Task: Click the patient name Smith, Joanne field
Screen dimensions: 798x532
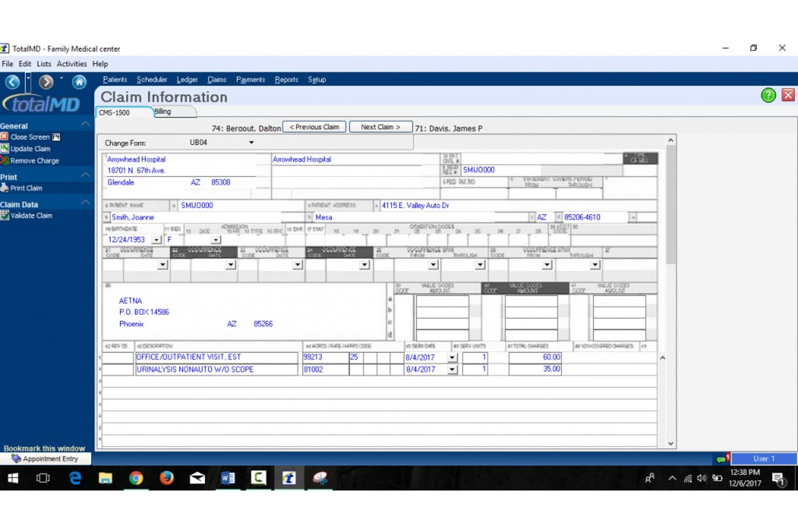Action: (x=196, y=217)
